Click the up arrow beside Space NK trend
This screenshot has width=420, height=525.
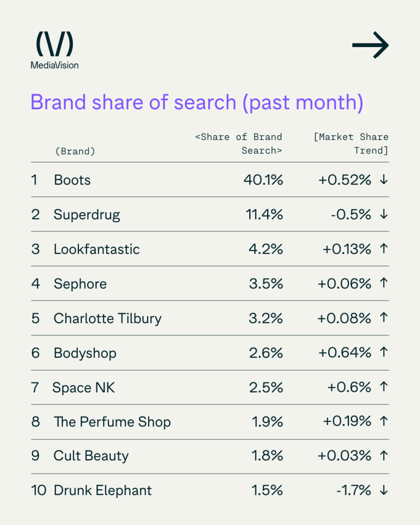click(383, 388)
